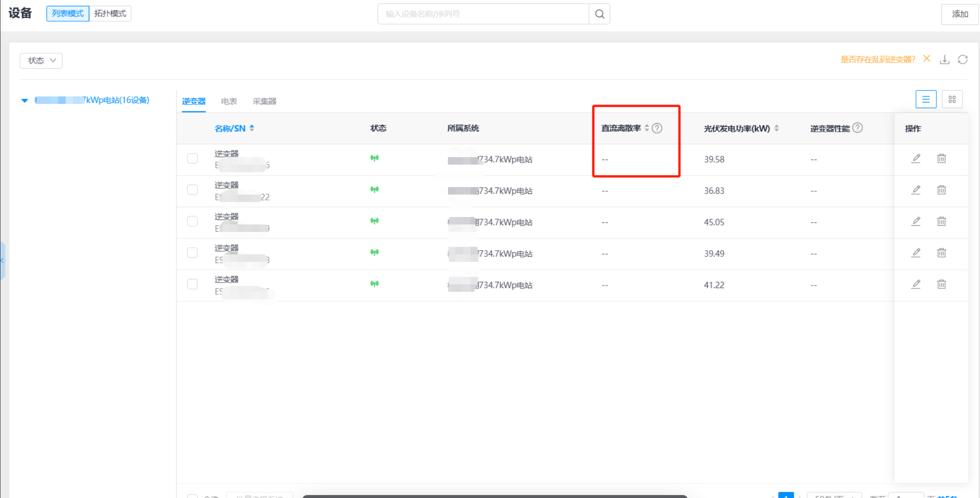The image size is (980, 498).
Task: Click the 添加 button
Action: 960,14
